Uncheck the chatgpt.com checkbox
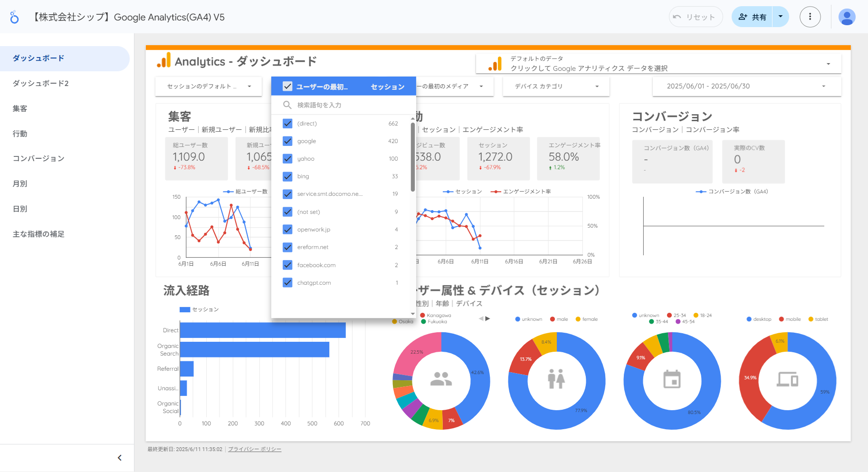868x472 pixels. click(x=287, y=283)
